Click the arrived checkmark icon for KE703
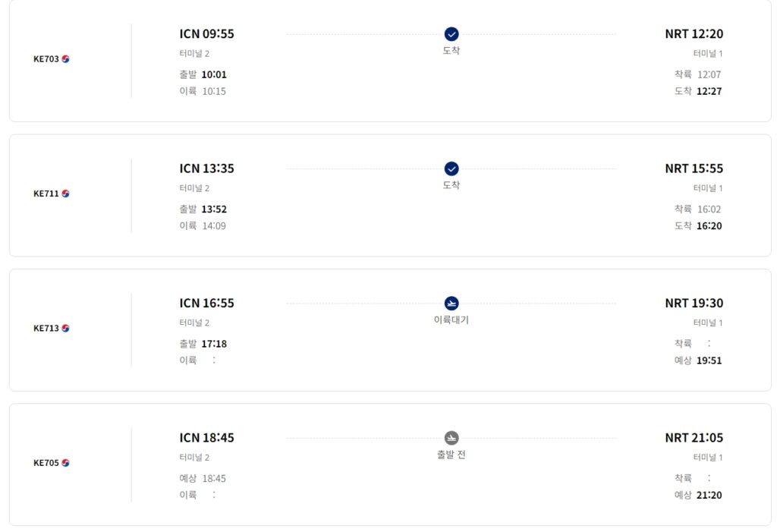This screenshot has height=532, width=777. 451,34
